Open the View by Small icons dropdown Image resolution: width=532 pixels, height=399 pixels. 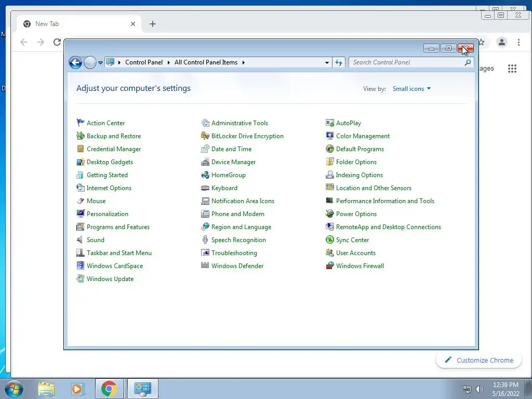411,88
